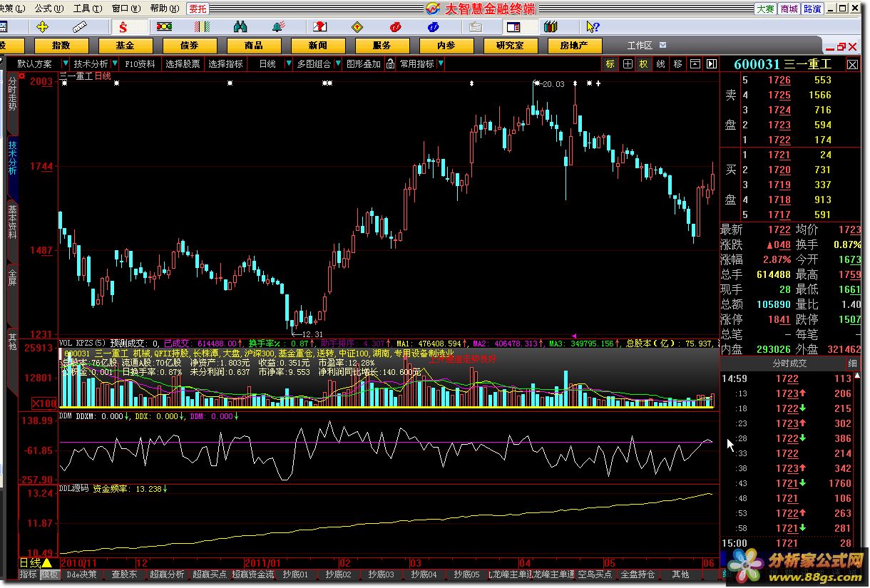Expand the 技术分析 dropdown arrow

click(x=114, y=63)
